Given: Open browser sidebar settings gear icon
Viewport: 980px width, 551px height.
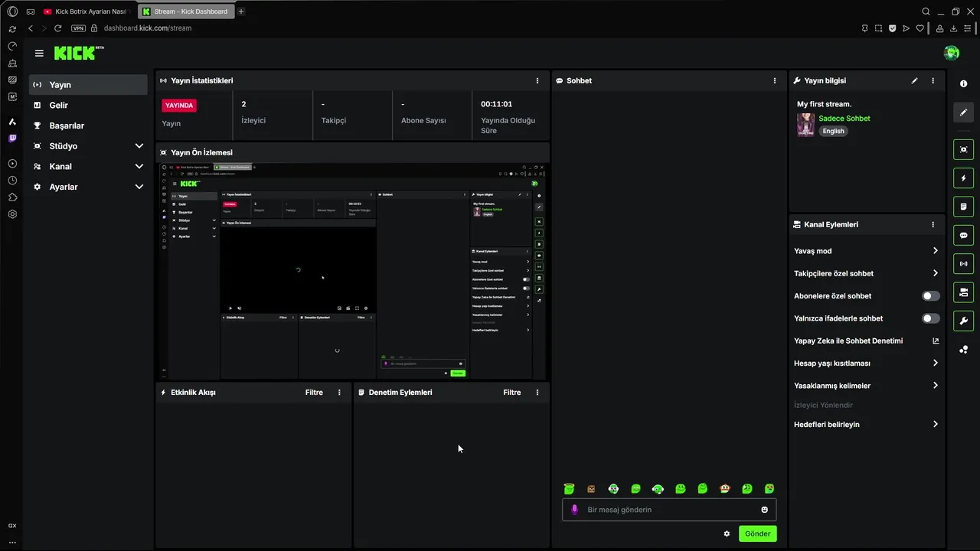Looking at the screenshot, I should (12, 214).
